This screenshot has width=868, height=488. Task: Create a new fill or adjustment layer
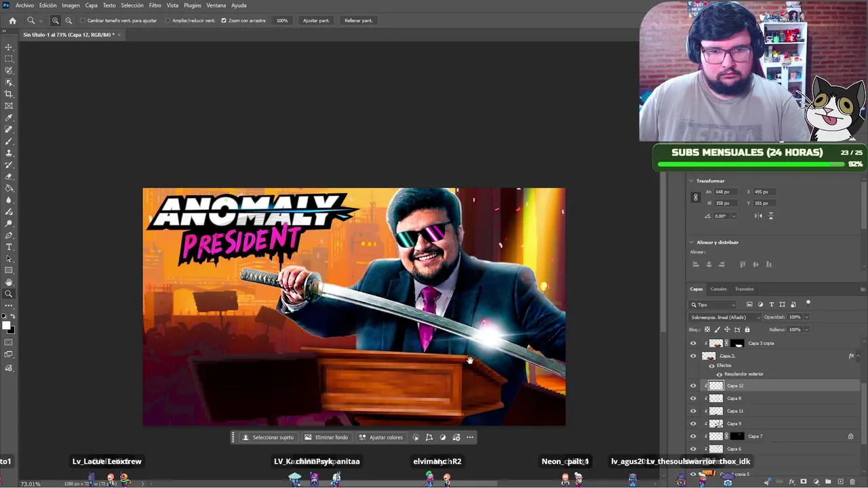(x=816, y=482)
